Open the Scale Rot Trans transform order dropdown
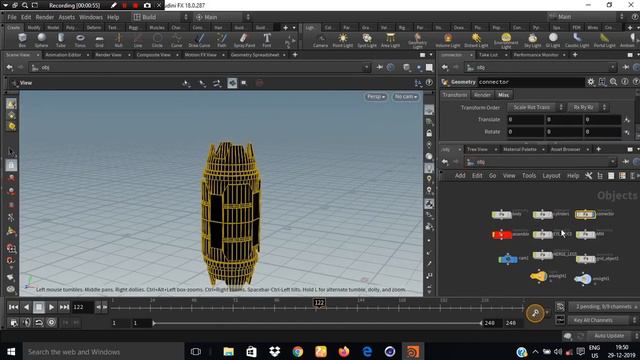The image size is (640, 360). tap(536, 107)
